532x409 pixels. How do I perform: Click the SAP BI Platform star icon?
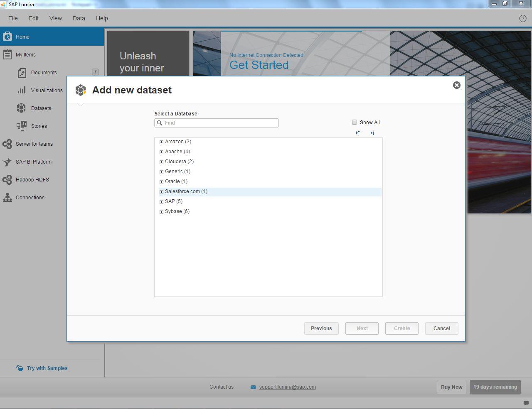[x=7, y=162]
